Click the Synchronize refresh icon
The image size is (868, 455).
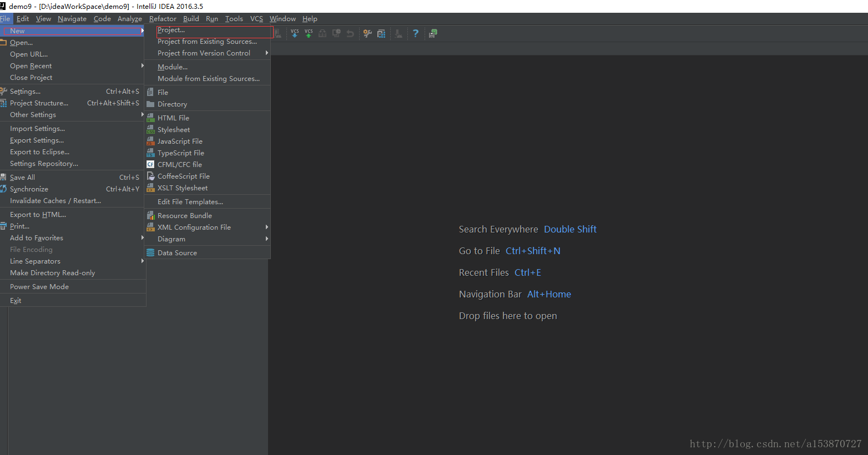coord(3,189)
